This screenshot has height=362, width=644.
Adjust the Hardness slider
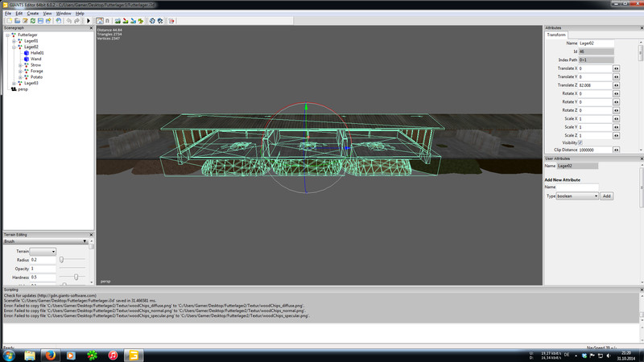(75, 277)
